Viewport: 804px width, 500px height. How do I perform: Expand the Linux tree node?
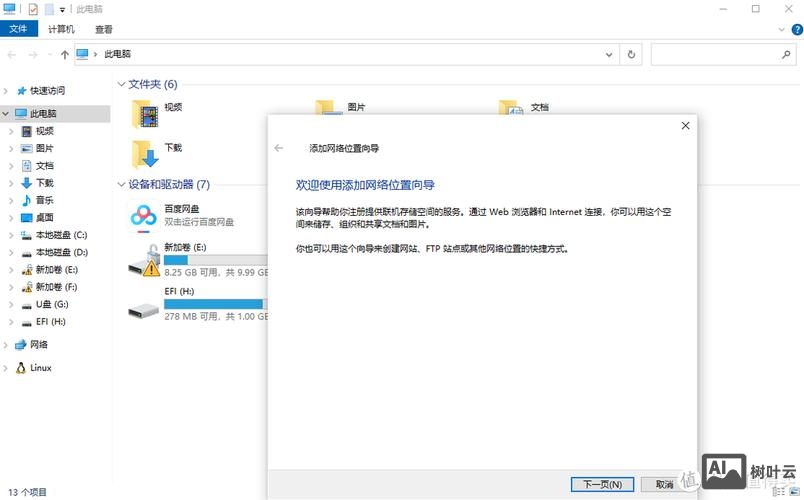(x=6, y=368)
